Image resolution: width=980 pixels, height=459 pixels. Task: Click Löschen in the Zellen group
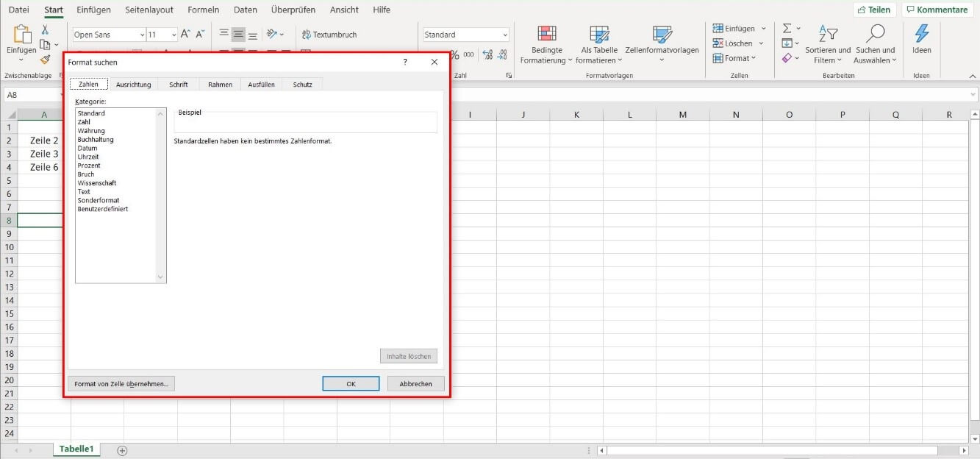[x=737, y=43]
